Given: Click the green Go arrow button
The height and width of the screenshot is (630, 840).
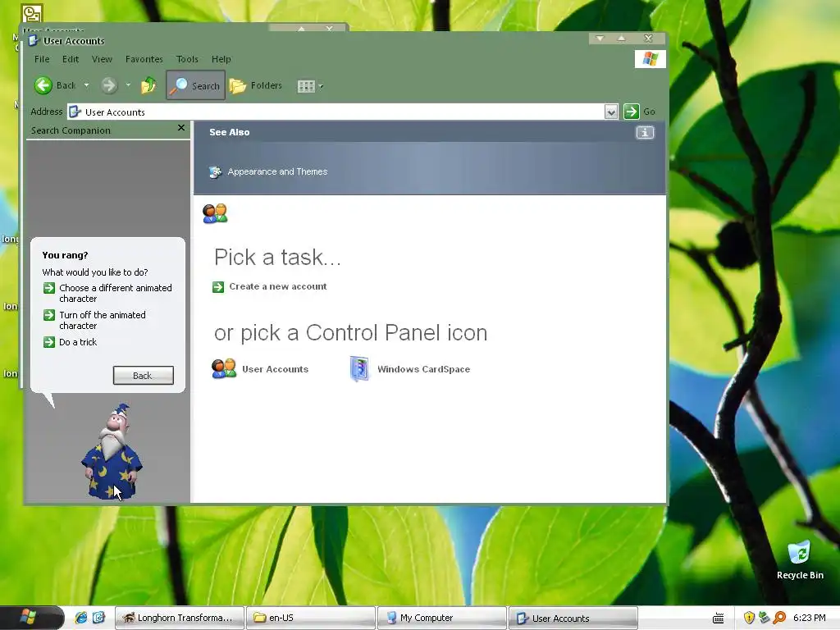Looking at the screenshot, I should (x=631, y=112).
